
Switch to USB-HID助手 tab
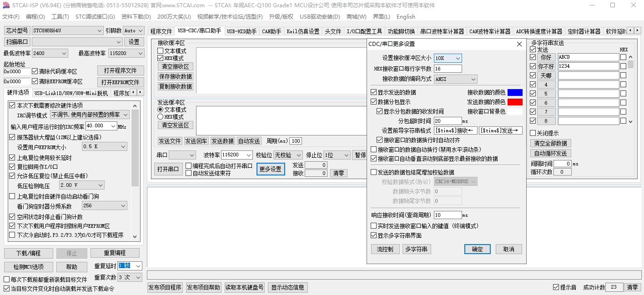point(241,31)
